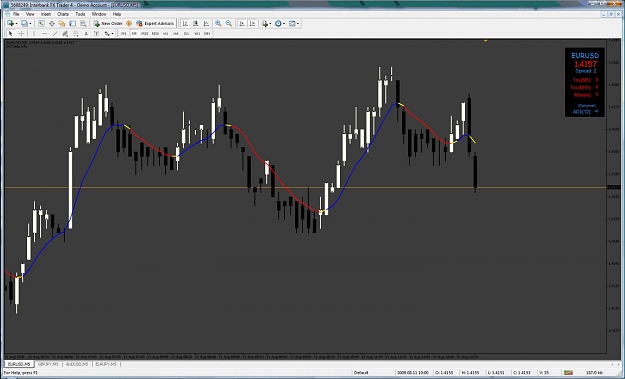Screen dimensions: 625x379
Task: Switch to the GBPJPY,M5 chart tab
Action: tap(48, 364)
